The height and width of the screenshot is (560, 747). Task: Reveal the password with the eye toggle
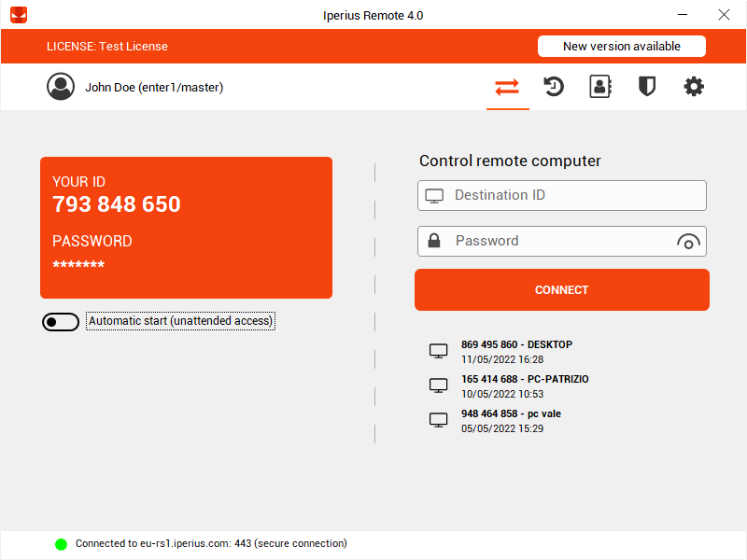pos(688,241)
